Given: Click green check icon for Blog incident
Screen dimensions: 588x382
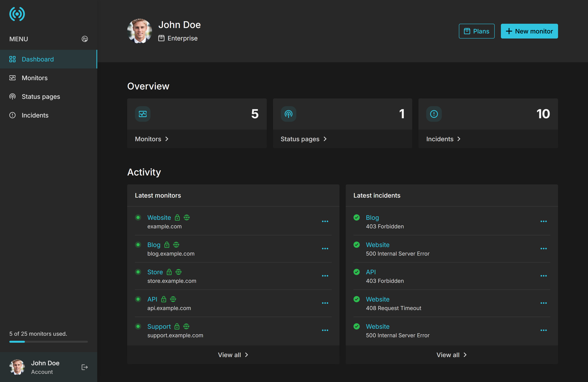Looking at the screenshot, I should [356, 217].
